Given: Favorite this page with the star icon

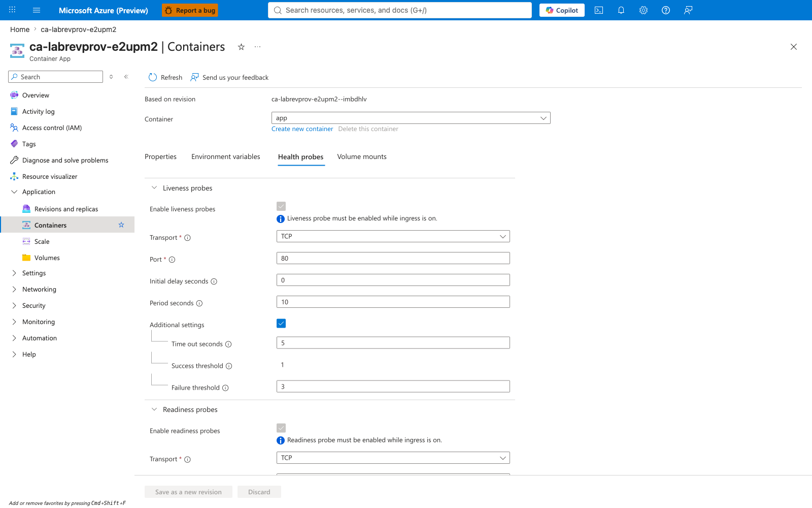Looking at the screenshot, I should 242,47.
